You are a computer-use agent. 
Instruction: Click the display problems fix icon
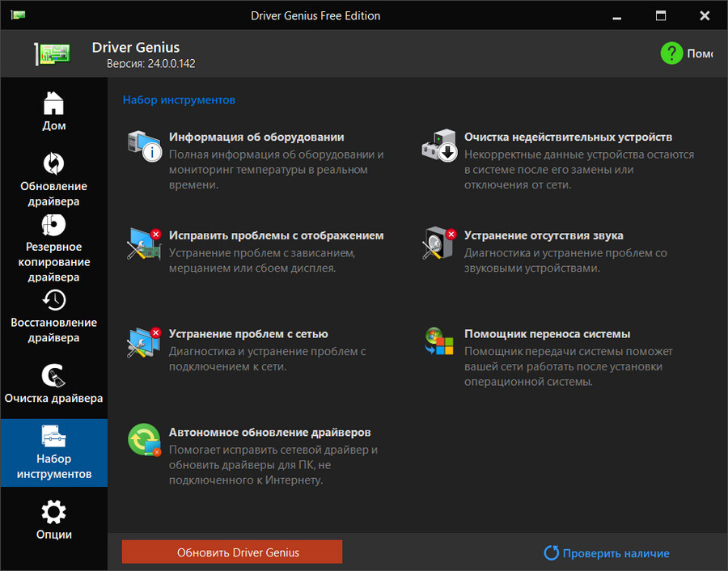[145, 243]
